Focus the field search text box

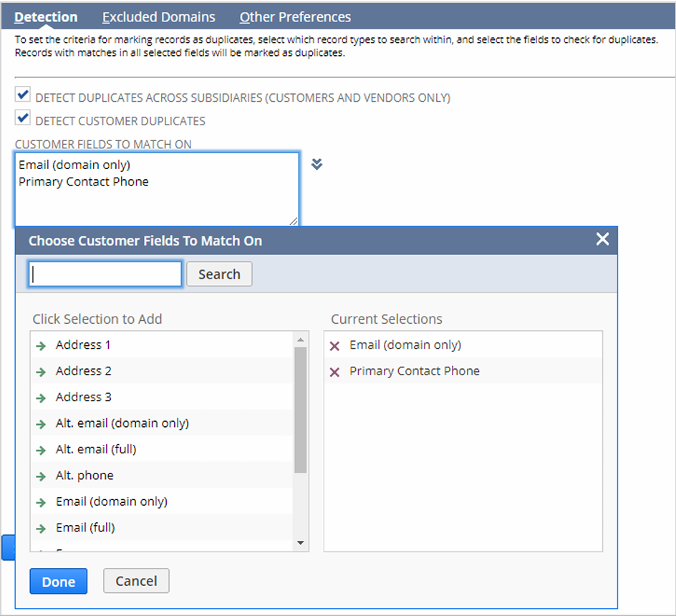(x=105, y=274)
